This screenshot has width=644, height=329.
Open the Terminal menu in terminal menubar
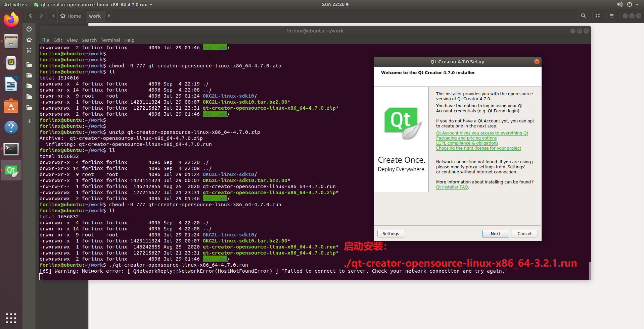[110, 40]
